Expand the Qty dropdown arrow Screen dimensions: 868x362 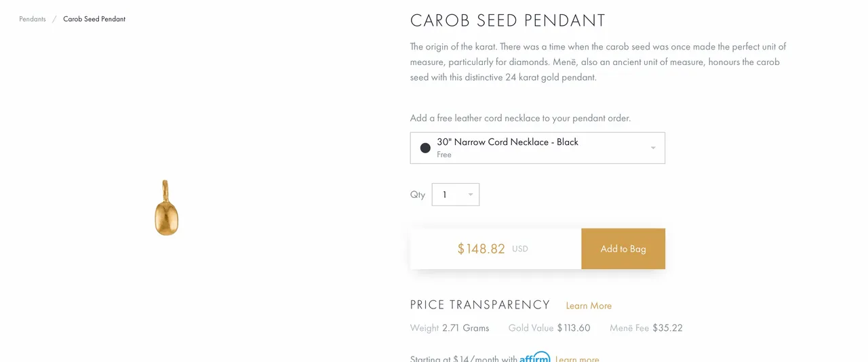click(471, 195)
